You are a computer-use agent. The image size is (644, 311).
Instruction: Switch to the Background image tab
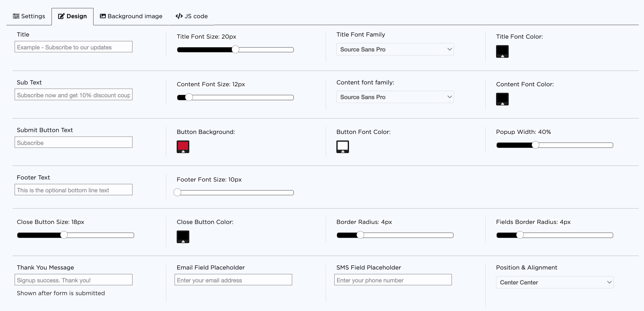click(x=131, y=16)
